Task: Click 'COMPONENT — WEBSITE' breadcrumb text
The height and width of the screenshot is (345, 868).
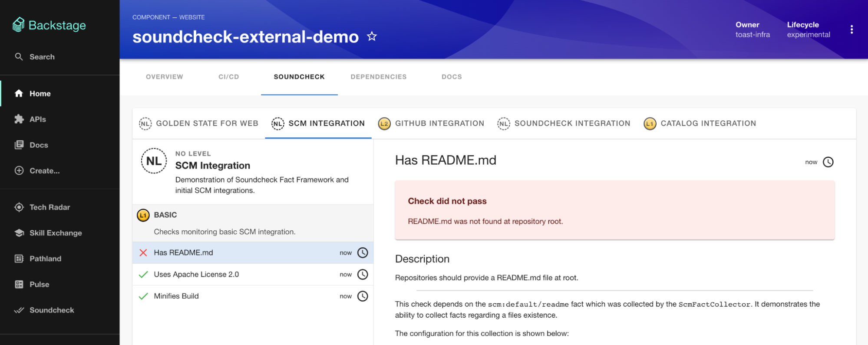Action: coord(168,17)
